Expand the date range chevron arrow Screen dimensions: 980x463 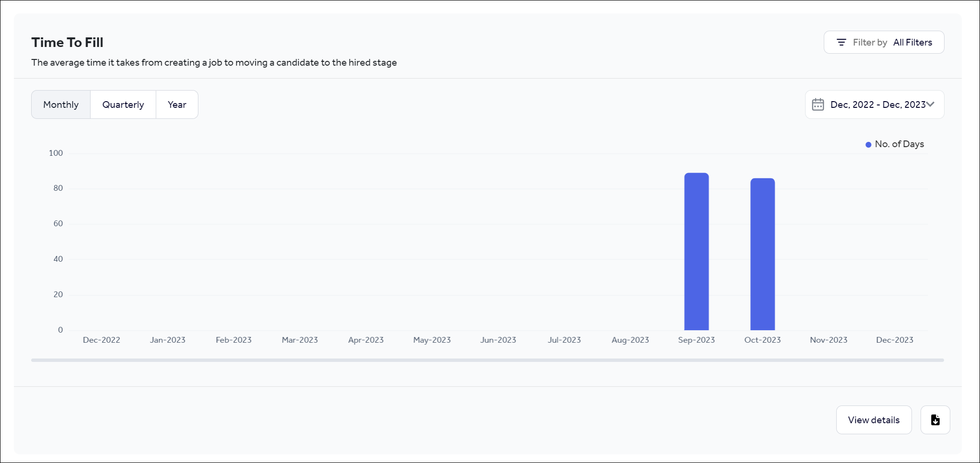point(931,104)
